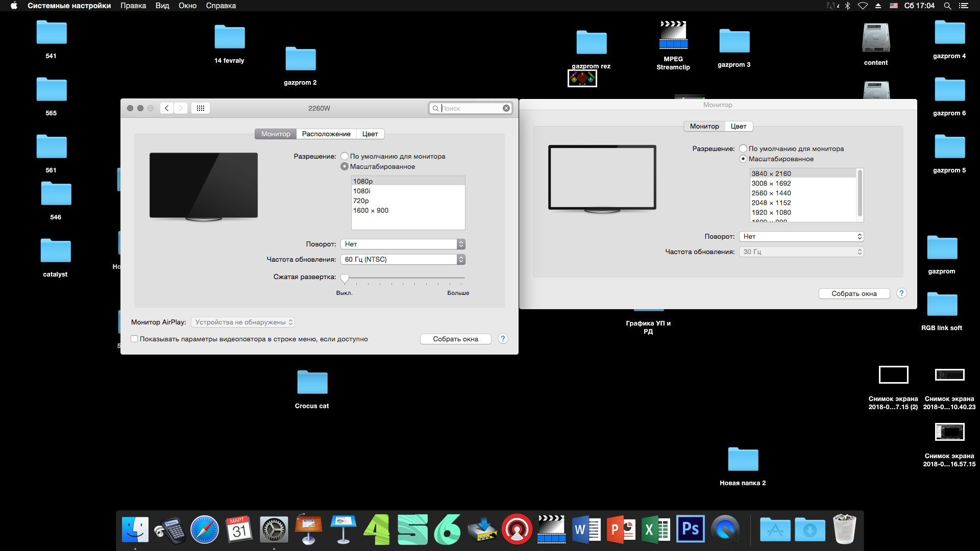
Task: Launch Safari from the Dock
Action: pyautogui.click(x=205, y=530)
